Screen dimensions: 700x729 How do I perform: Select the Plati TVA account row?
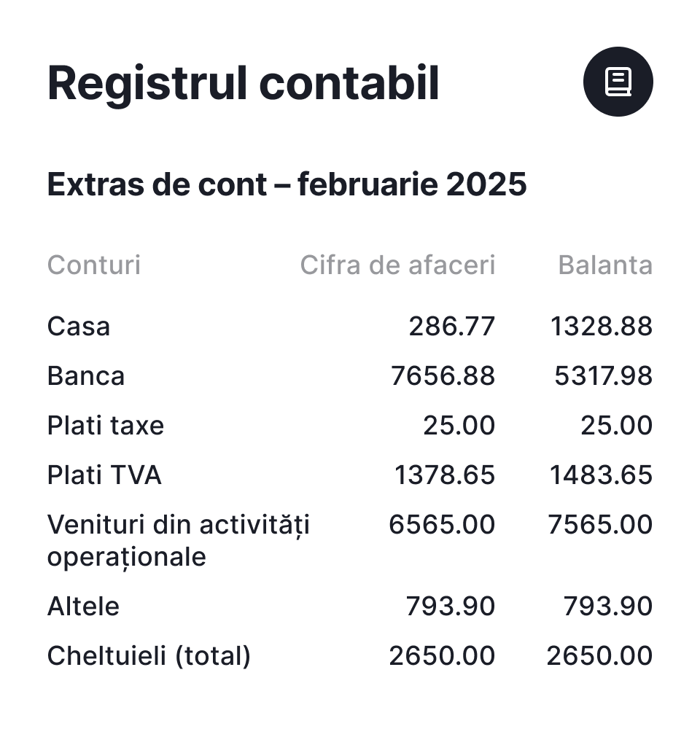click(104, 475)
